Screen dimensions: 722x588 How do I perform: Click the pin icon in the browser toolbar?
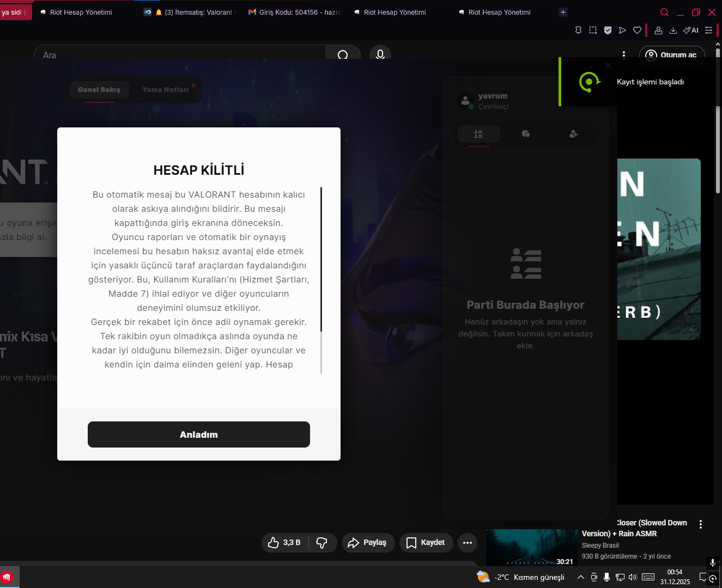579,30
